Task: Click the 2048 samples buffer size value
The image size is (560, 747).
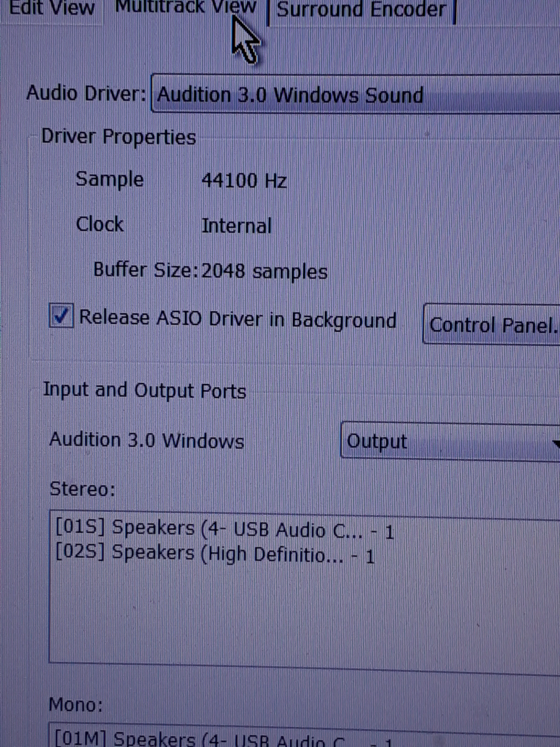Action: [x=264, y=271]
